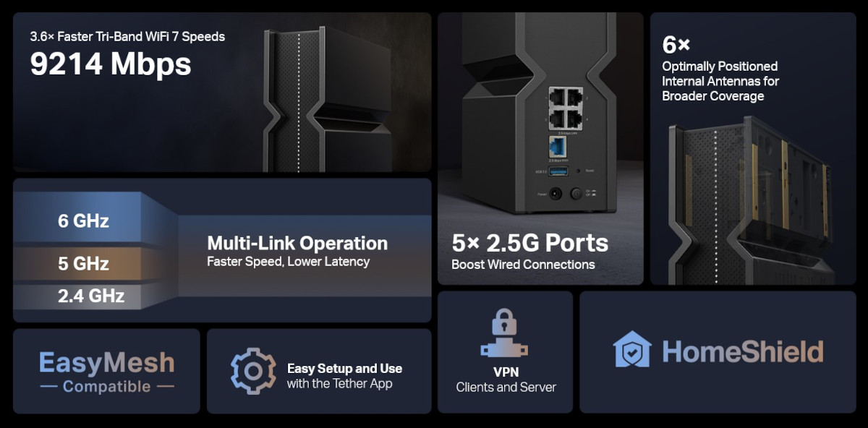Open the EasyMesh Compatible tile
This screenshot has height=428, width=868.
(106, 371)
